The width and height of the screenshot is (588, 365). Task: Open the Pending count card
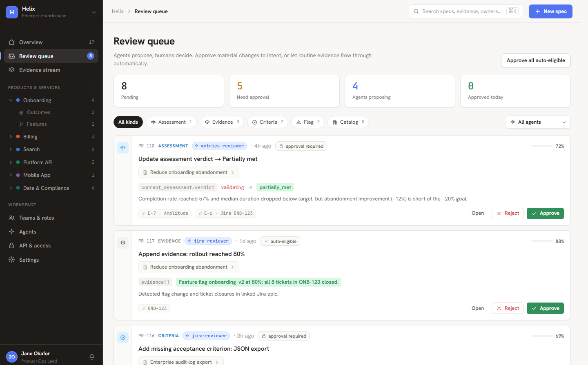[x=169, y=91]
